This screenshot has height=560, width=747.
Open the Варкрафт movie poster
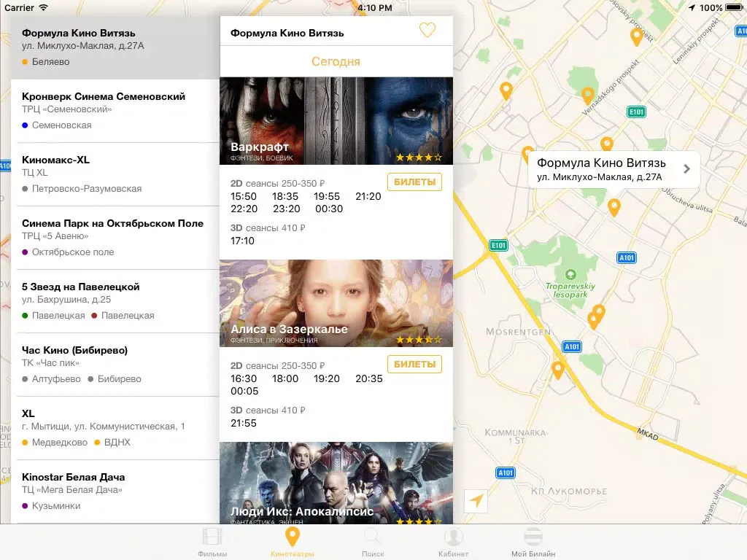click(x=336, y=121)
